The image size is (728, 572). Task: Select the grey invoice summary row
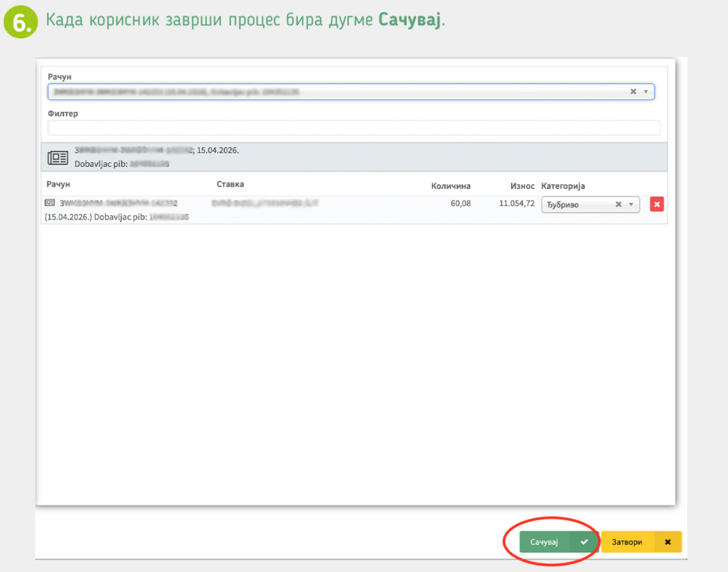click(x=353, y=157)
